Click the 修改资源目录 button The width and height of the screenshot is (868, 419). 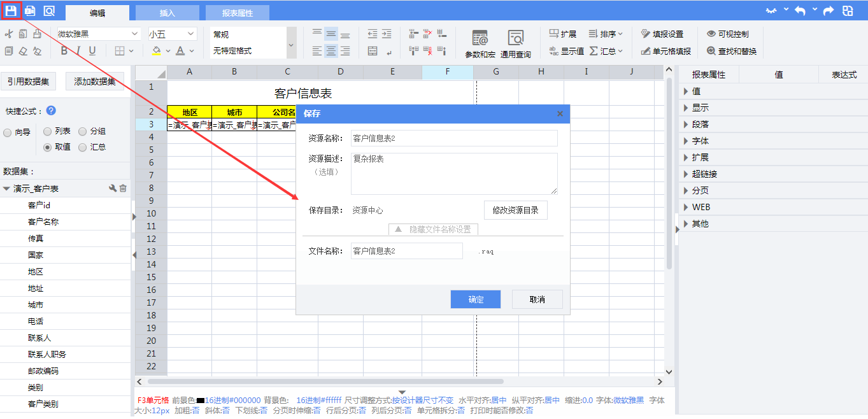515,210
